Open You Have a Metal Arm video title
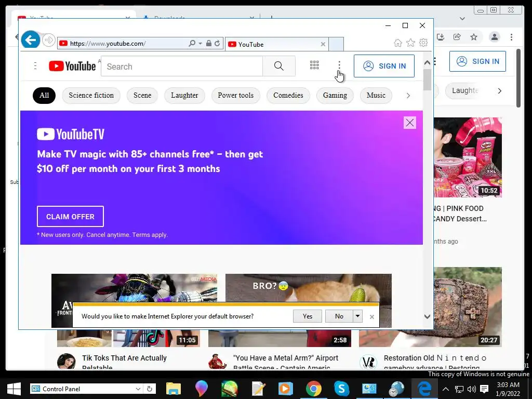The image size is (532, 399). [286, 362]
